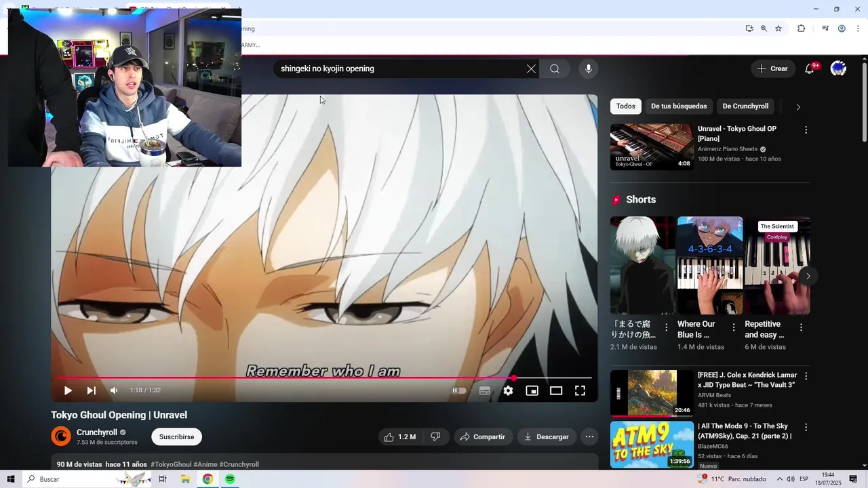Share the video via Compartir
This screenshot has height=488, width=868.
click(482, 437)
